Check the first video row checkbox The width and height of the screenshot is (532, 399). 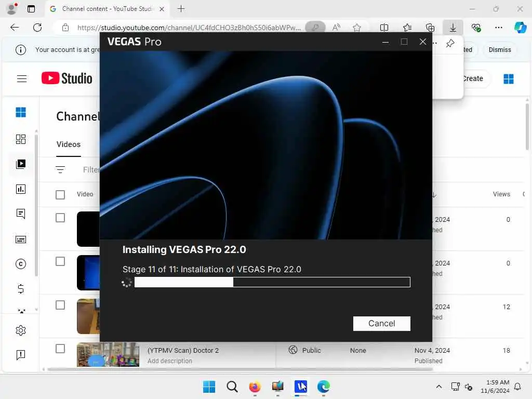(60, 218)
